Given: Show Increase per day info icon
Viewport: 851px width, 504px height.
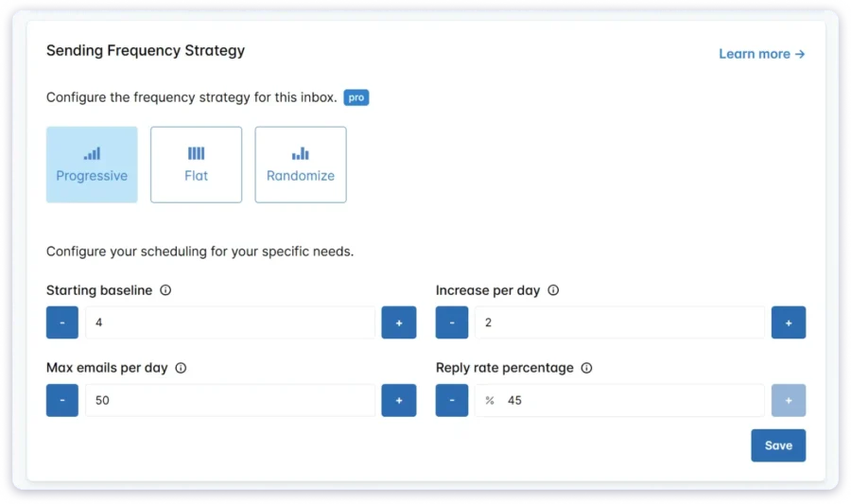Looking at the screenshot, I should tap(553, 290).
